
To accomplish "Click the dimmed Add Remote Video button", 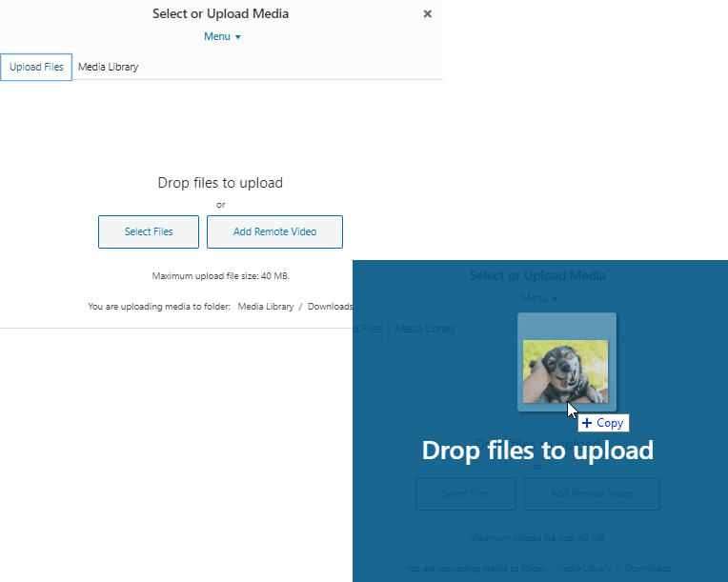I will pos(592,494).
